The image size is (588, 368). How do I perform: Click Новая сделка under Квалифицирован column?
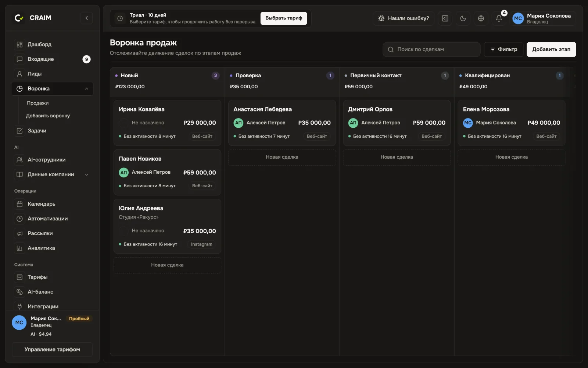point(512,157)
